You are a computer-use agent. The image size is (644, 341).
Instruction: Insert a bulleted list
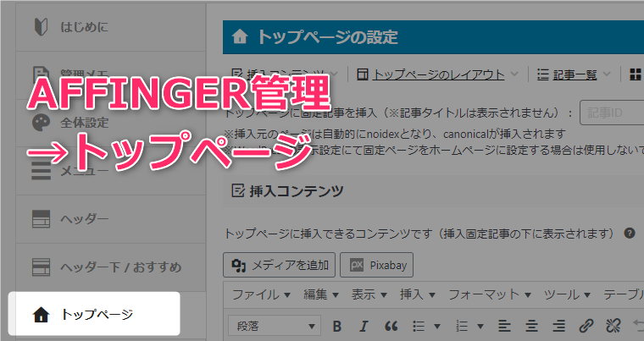click(x=419, y=327)
